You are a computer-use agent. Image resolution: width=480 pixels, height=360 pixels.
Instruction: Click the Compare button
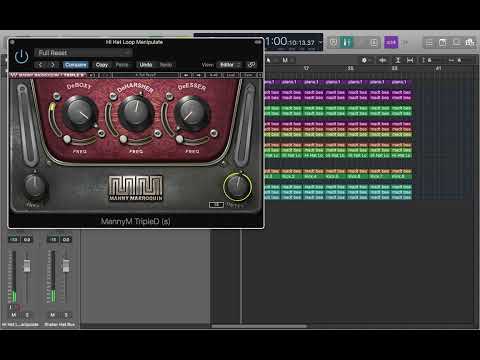pyautogui.click(x=76, y=65)
